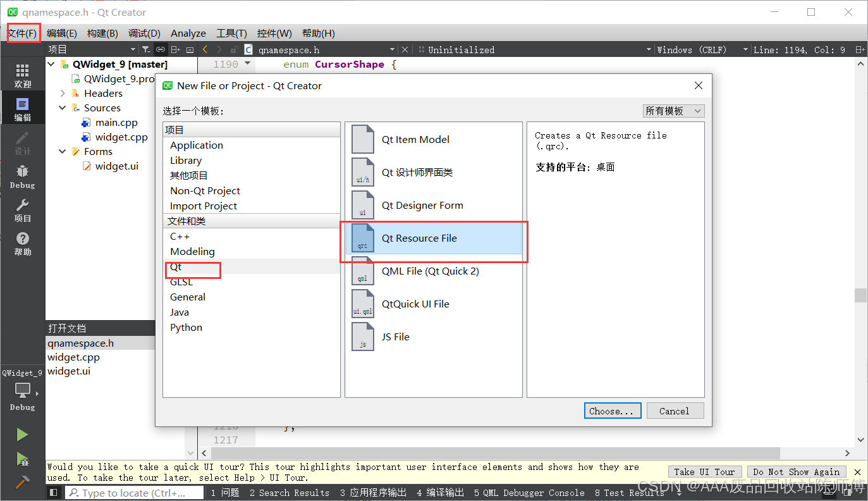
Task: Open the Windows (CRLF) line ending dropdown
Action: 702,49
